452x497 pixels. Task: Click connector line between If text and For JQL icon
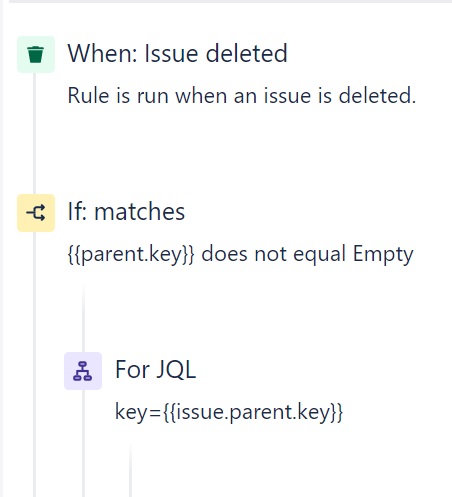(83, 318)
